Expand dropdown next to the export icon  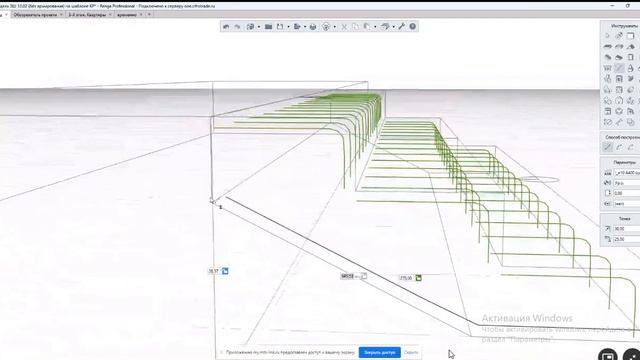305,27
